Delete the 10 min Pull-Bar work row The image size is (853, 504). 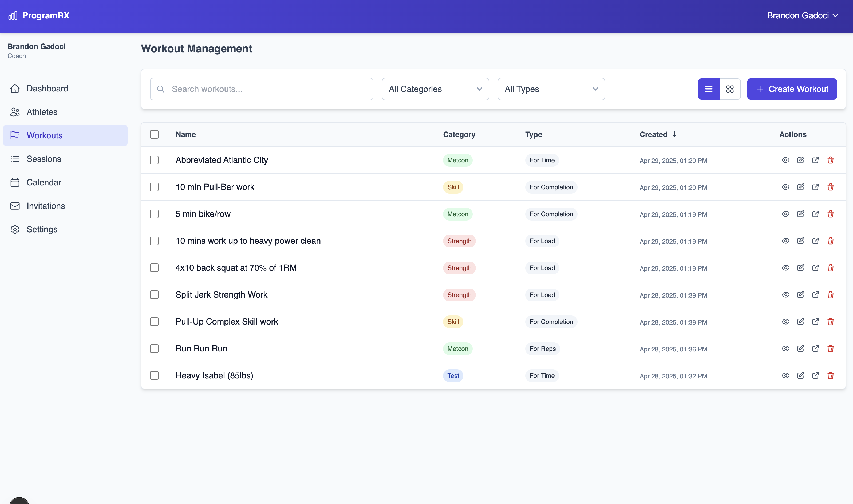830,187
